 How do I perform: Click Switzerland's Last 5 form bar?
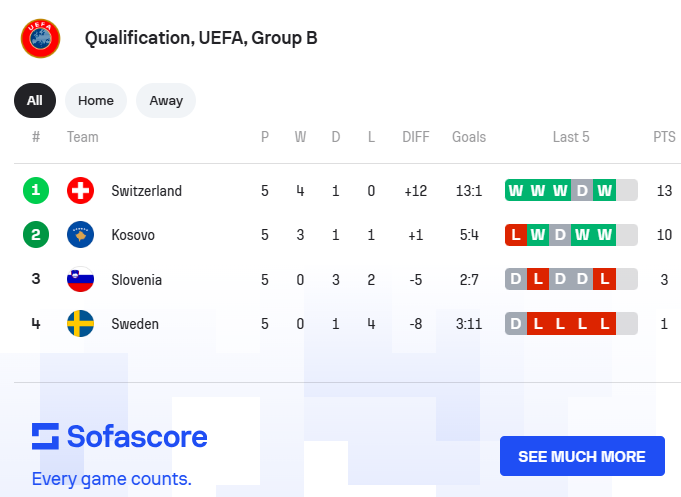pos(571,190)
